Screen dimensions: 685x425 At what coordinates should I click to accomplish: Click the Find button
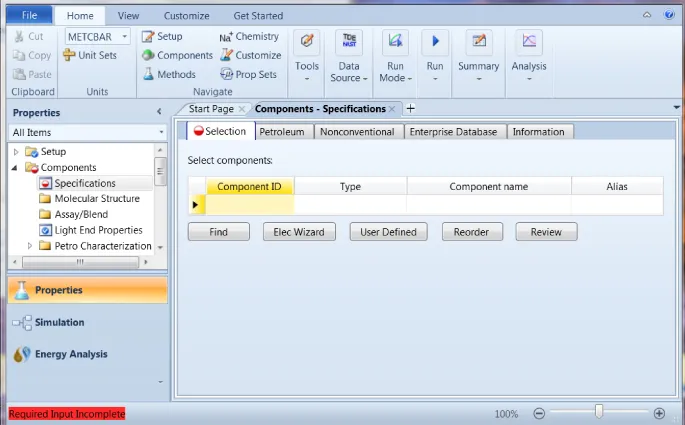click(218, 232)
